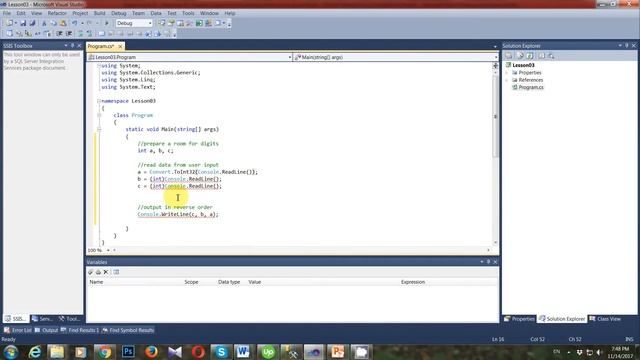This screenshot has height=360, width=640.
Task: Click the Save All icon in the toolbar
Action: [x=32, y=23]
